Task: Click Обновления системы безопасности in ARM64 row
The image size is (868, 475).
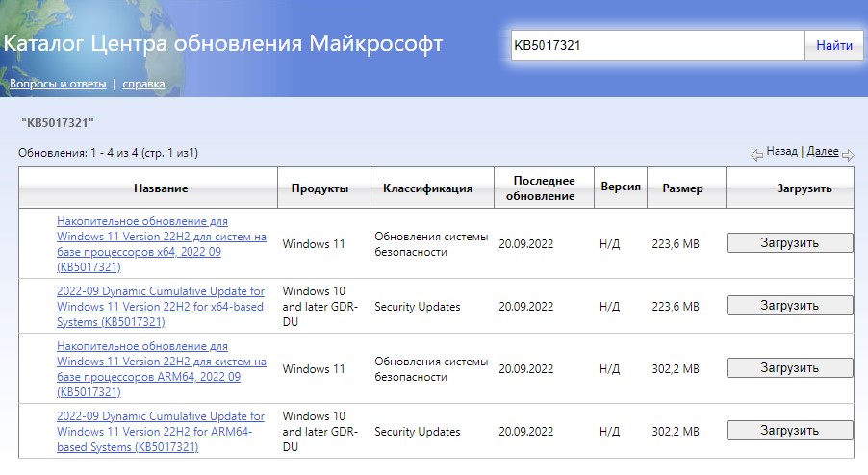Action: coord(431,369)
